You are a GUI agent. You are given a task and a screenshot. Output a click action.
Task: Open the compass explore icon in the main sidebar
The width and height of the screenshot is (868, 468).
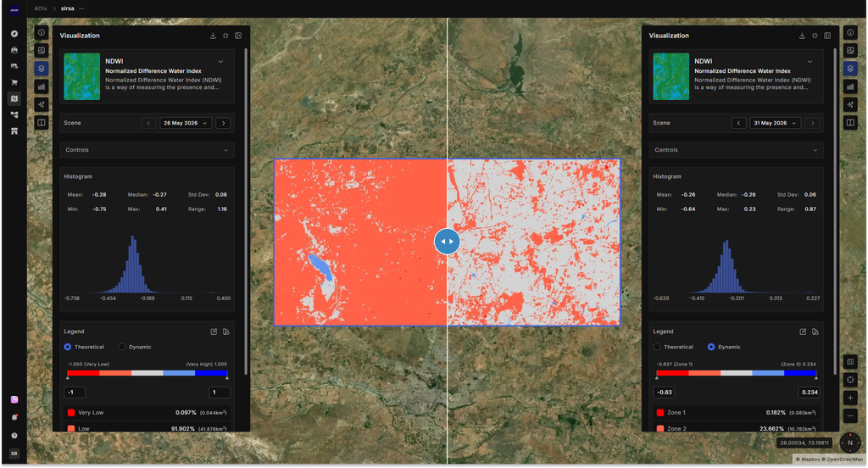point(14,34)
